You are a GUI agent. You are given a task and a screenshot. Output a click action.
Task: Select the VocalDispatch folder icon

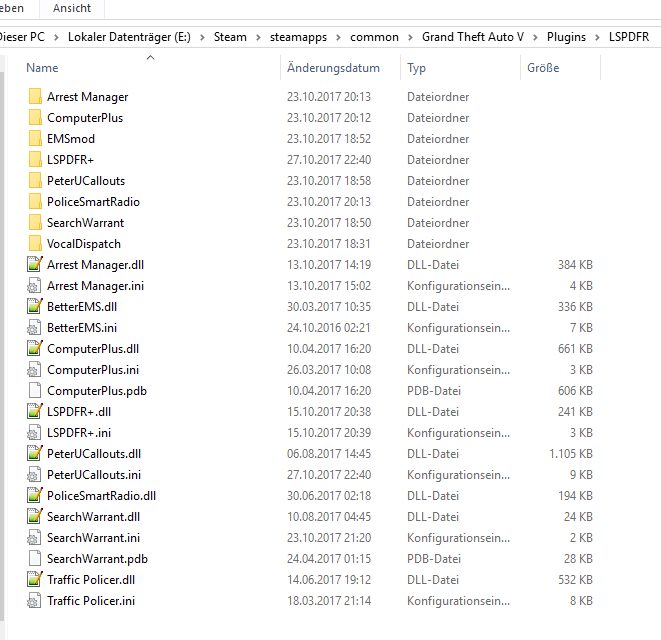pos(35,244)
